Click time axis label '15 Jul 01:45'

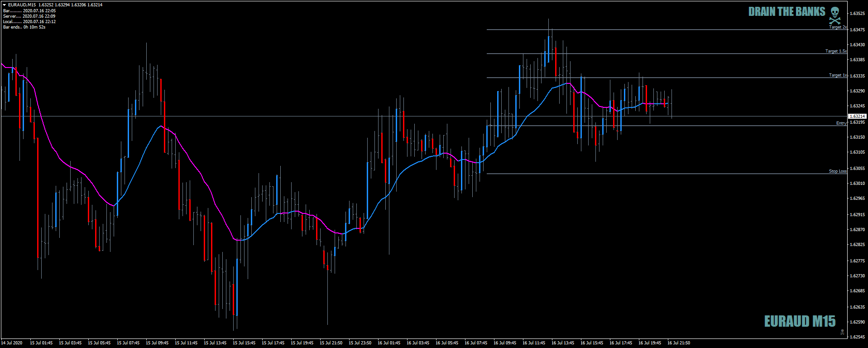pos(41,343)
